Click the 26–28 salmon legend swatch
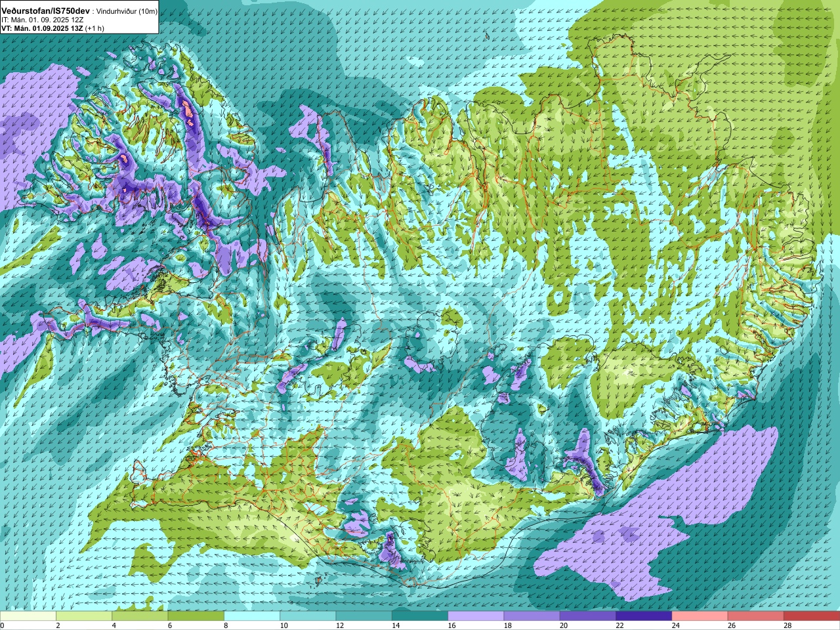The width and height of the screenshot is (840, 630). click(756, 616)
